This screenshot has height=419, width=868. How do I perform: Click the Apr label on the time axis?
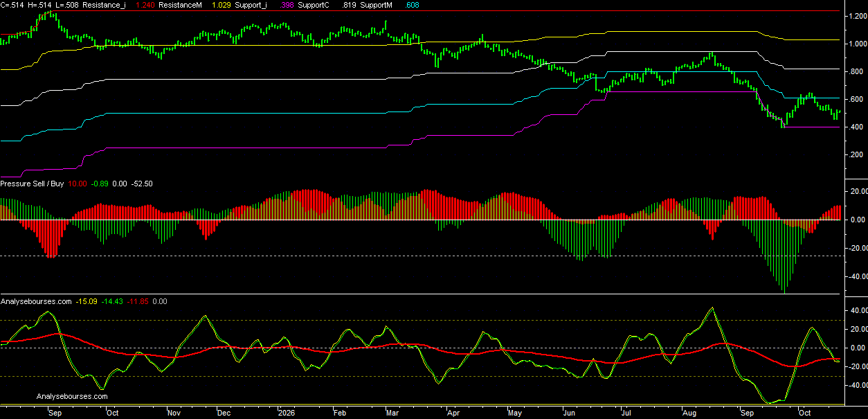(x=453, y=413)
